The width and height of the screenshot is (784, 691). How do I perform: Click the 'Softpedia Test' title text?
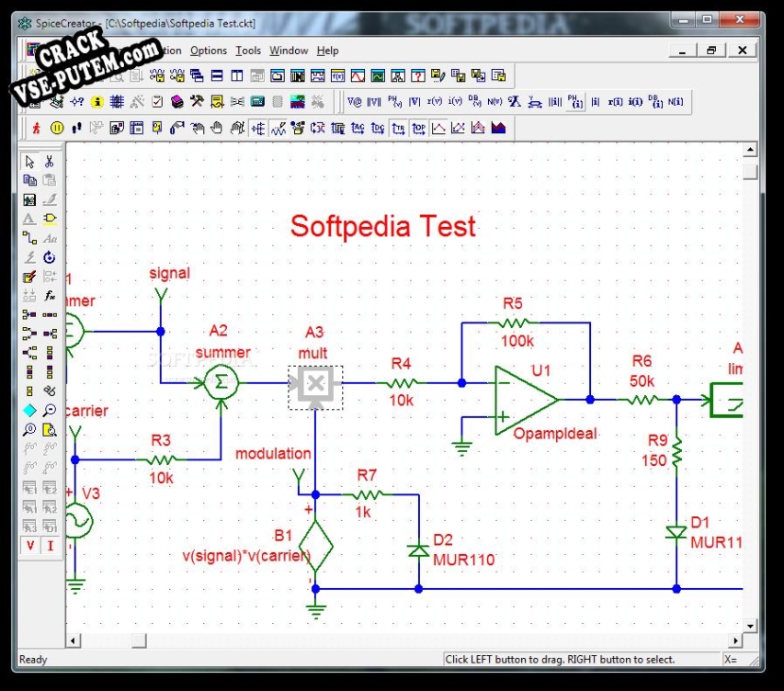pos(383,226)
